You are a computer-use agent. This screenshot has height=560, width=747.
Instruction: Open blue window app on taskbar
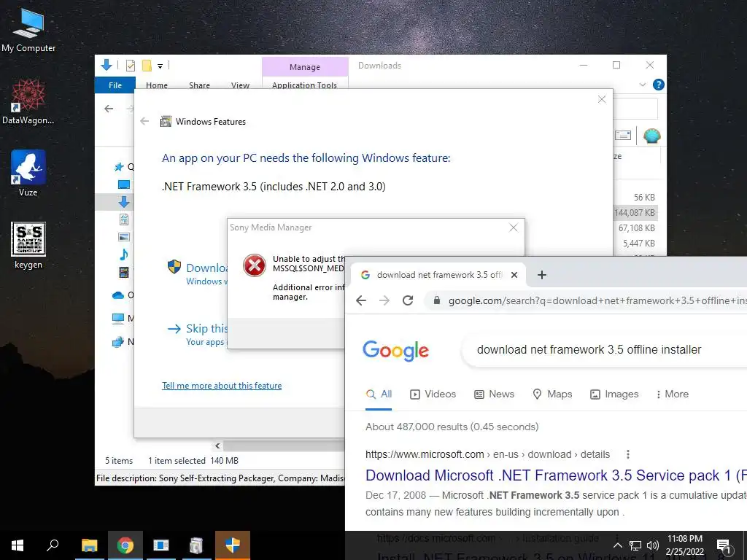pyautogui.click(x=161, y=545)
